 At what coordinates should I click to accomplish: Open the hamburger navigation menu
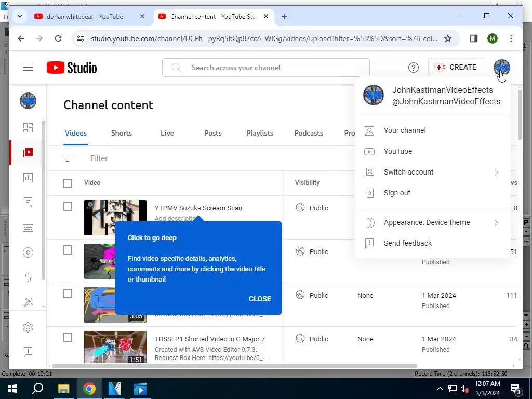click(28, 68)
